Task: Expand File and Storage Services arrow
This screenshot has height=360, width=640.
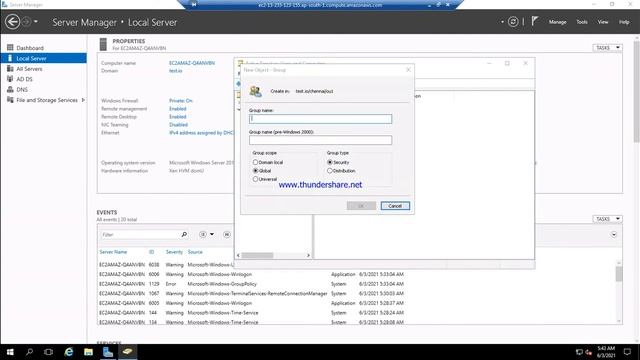Action: (83, 100)
